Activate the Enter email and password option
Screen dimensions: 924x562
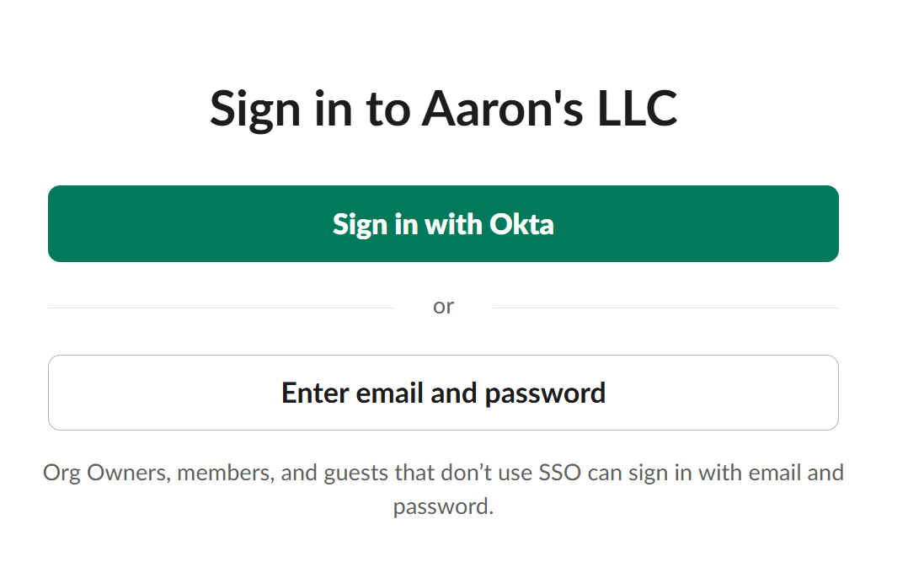(444, 393)
